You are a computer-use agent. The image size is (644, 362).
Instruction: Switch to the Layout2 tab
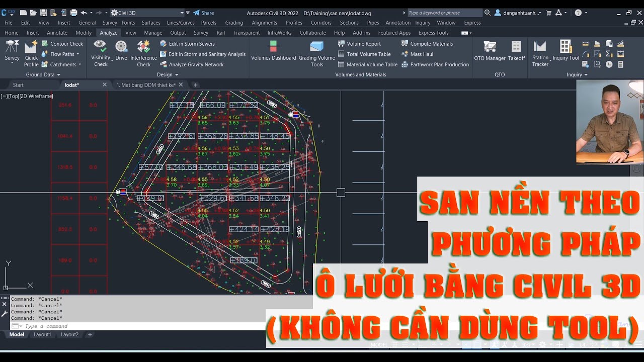pos(69,334)
